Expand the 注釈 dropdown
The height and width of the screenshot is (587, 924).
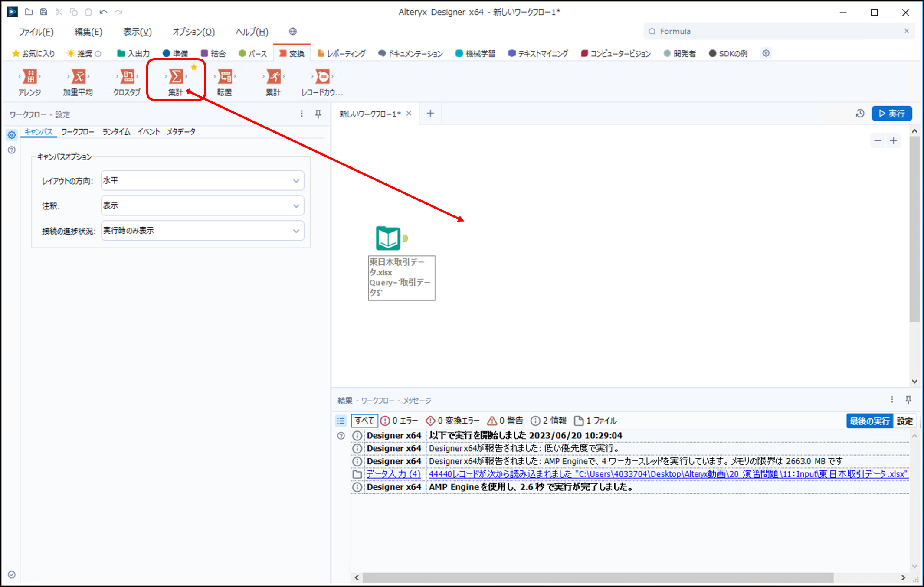[202, 205]
